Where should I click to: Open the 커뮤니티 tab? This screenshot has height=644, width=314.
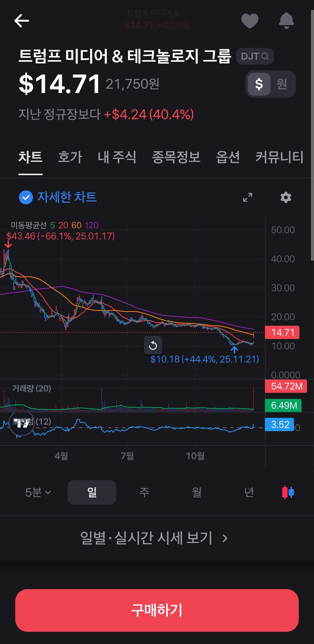pyautogui.click(x=280, y=158)
